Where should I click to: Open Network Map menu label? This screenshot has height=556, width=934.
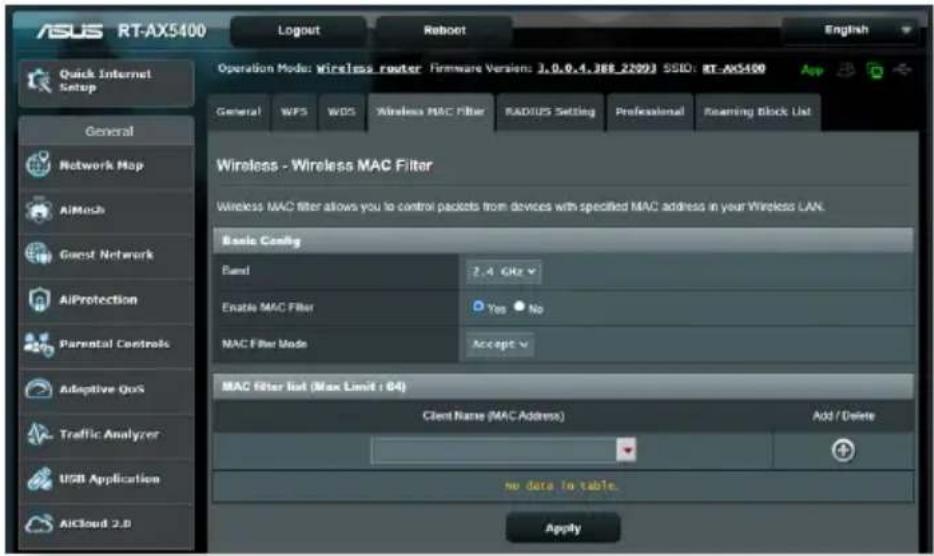tap(101, 165)
